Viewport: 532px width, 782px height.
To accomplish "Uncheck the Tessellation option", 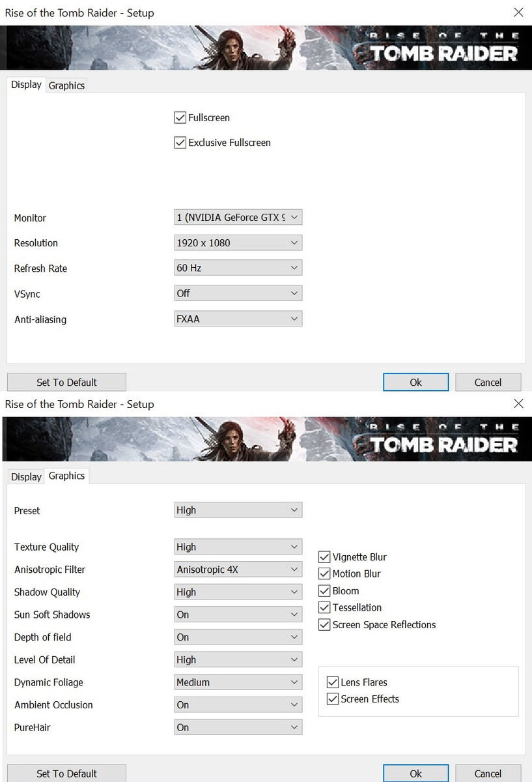I will 324,608.
